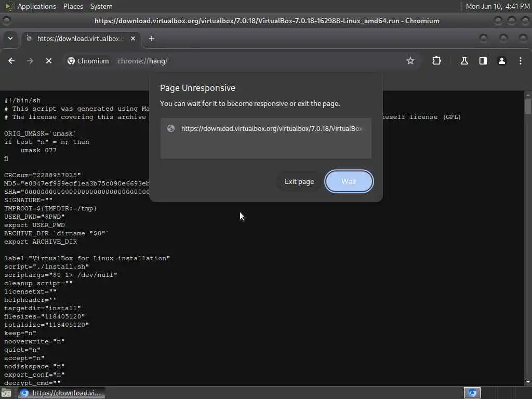532x399 pixels.
Task: Open the Extensions puzzle icon
Action: pyautogui.click(x=436, y=61)
